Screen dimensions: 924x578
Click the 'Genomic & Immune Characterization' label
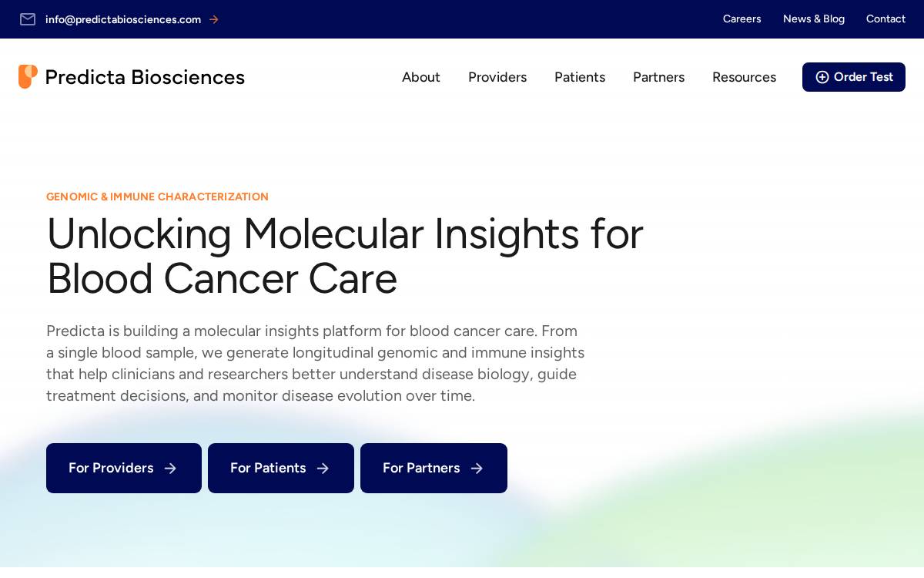point(157,197)
